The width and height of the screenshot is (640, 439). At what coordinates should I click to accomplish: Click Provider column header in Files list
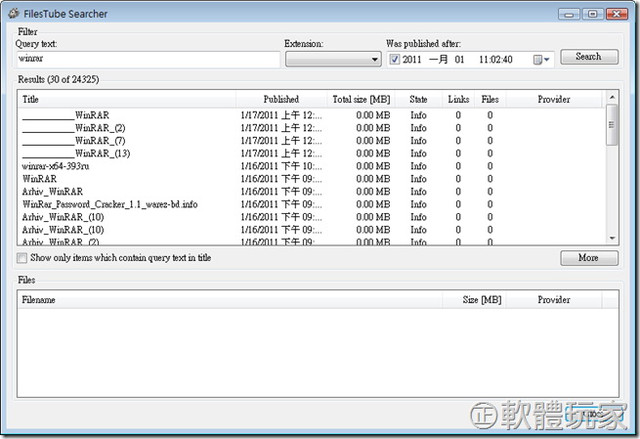[x=554, y=300]
